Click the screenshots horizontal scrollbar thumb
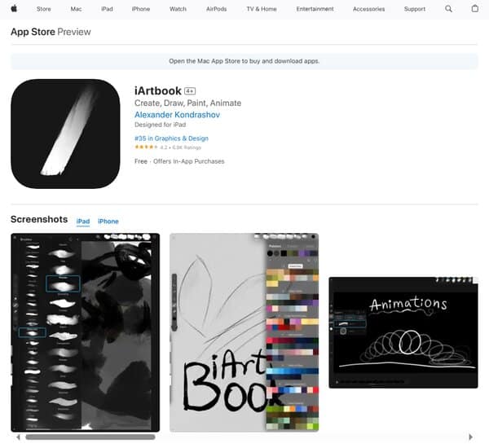The height and width of the screenshot is (448, 489). pyautogui.click(x=90, y=437)
